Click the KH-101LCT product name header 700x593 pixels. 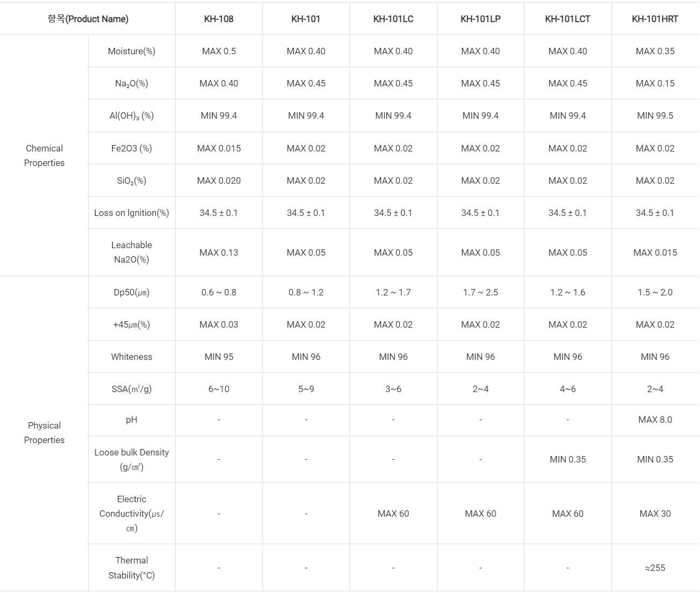pos(567,19)
